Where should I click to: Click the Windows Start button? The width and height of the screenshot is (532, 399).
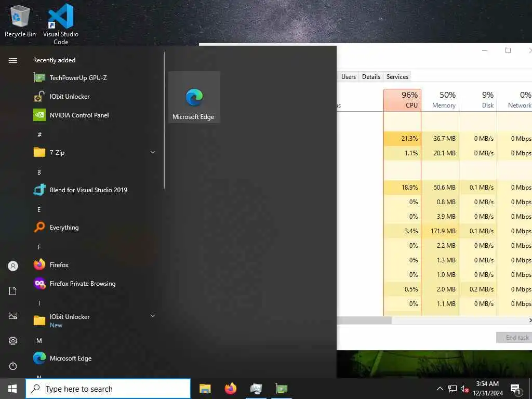(x=12, y=389)
